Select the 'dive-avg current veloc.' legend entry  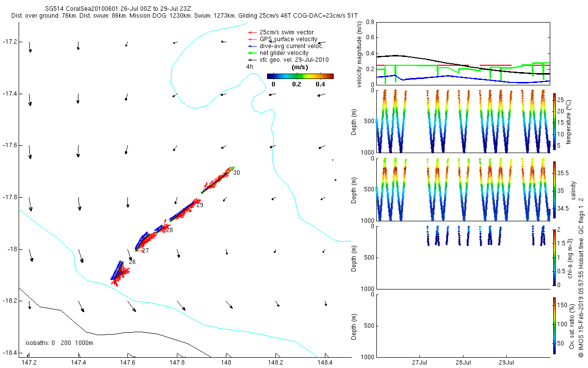[292, 46]
